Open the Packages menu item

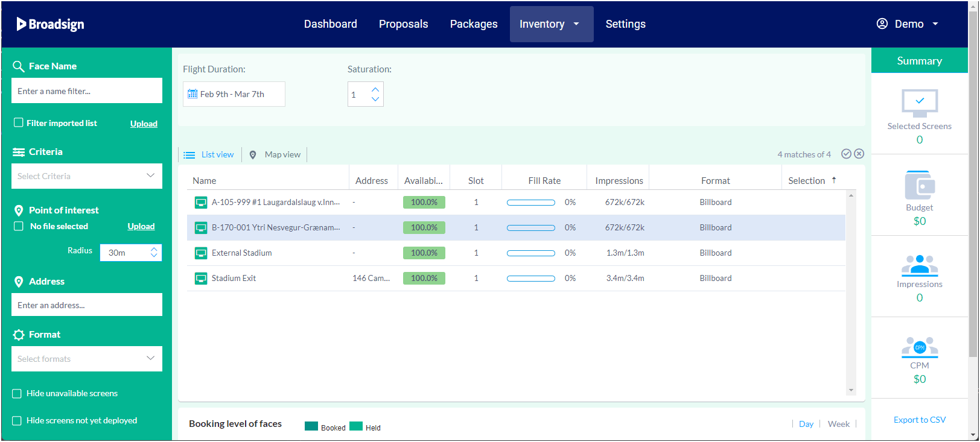(474, 24)
